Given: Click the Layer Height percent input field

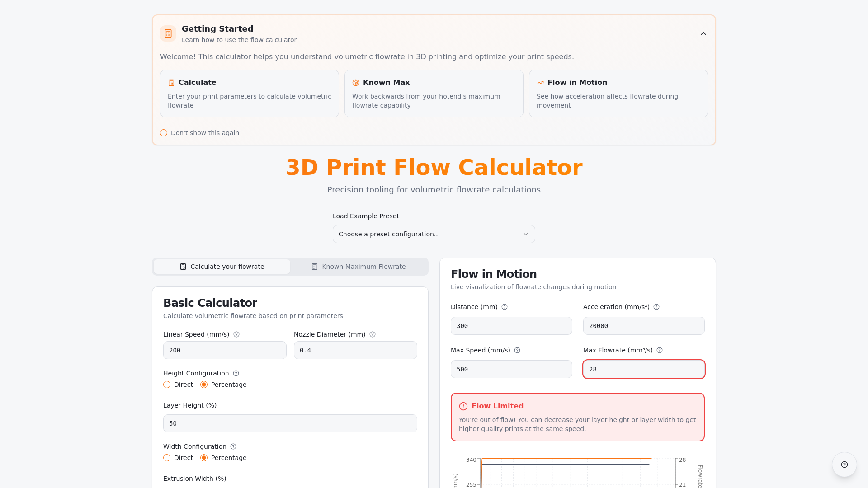Looking at the screenshot, I should coord(290,423).
